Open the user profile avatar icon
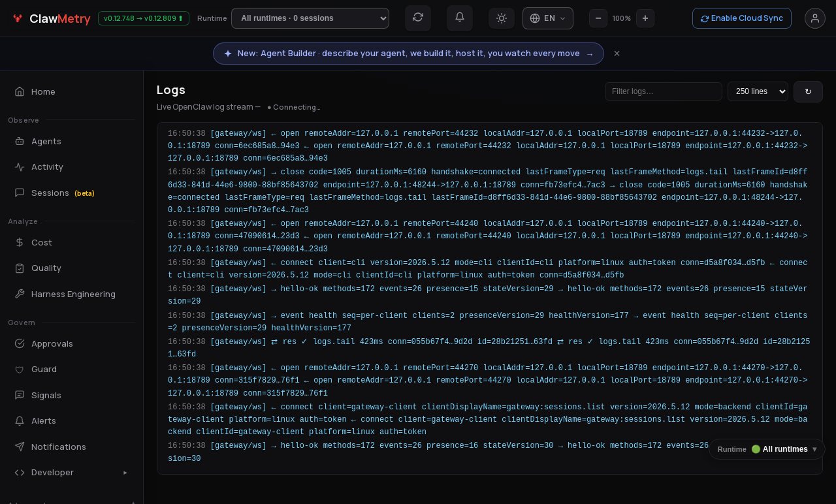The height and width of the screenshot is (504, 836). coord(815,18)
